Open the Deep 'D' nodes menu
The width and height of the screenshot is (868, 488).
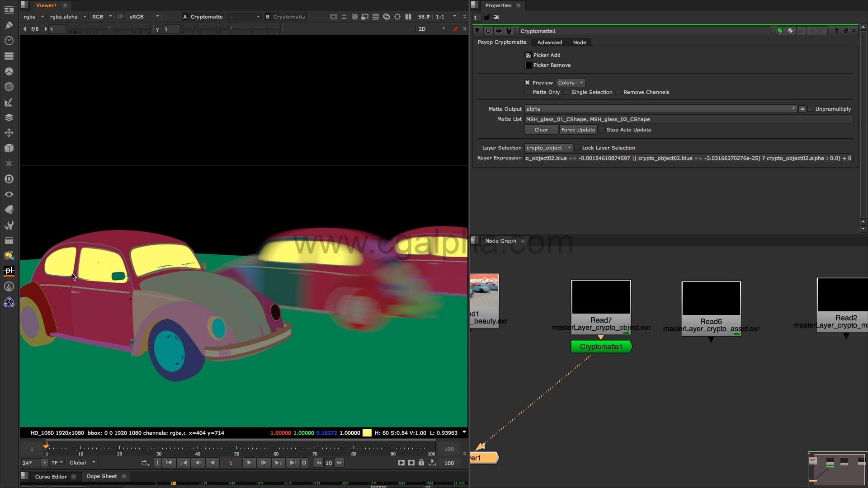pos(9,179)
